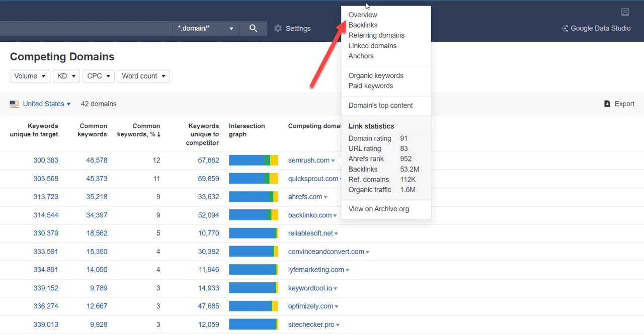Screen dimensions: 644x334
Task: Open the Volume filter dropdown
Action: click(x=30, y=76)
